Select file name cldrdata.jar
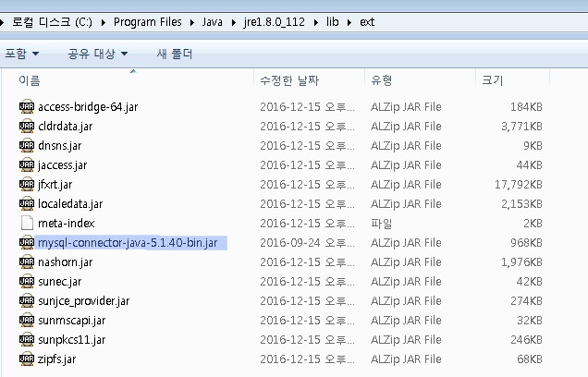Viewport: 588px width, 377px height. pyautogui.click(x=66, y=127)
